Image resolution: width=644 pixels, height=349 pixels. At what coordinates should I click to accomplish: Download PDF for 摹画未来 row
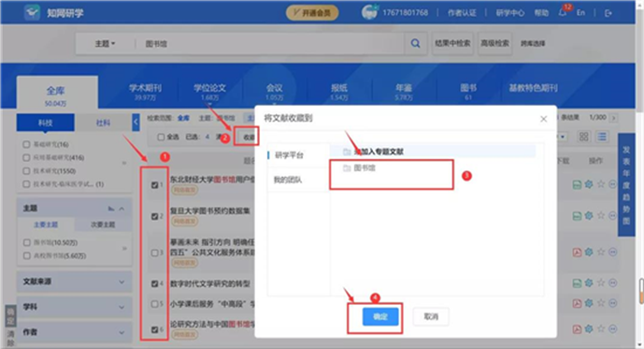577,253
